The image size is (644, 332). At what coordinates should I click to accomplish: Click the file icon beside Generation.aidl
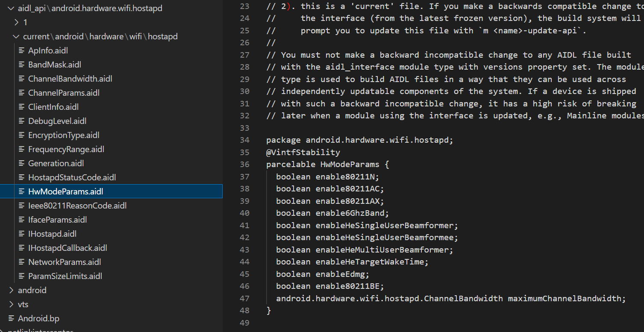21,163
